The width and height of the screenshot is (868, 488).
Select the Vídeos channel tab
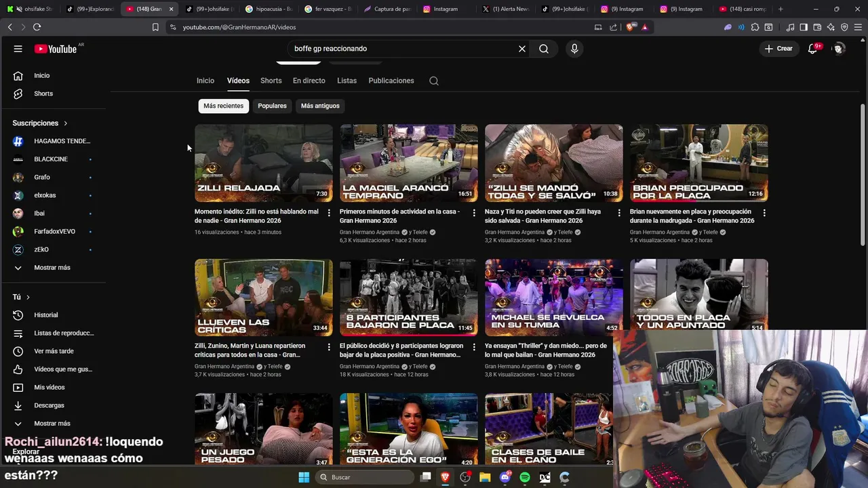coord(238,81)
